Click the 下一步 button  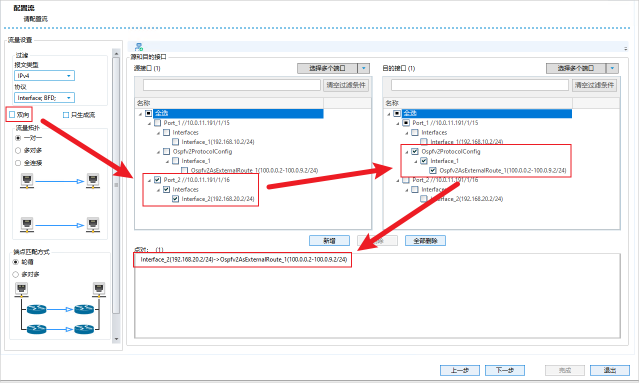505,370
